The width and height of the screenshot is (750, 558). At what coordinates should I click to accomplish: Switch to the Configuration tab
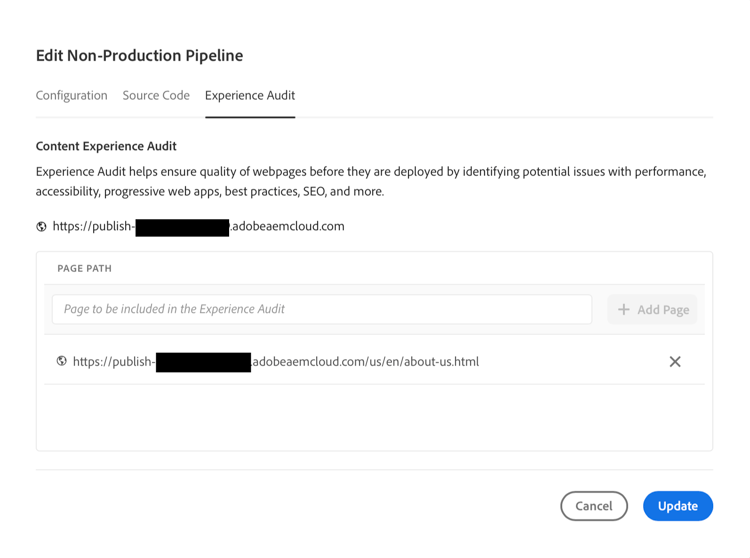click(71, 96)
